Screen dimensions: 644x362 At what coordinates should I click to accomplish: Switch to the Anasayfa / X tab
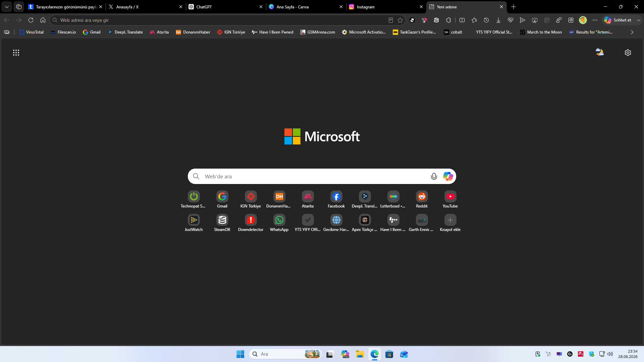(x=146, y=7)
